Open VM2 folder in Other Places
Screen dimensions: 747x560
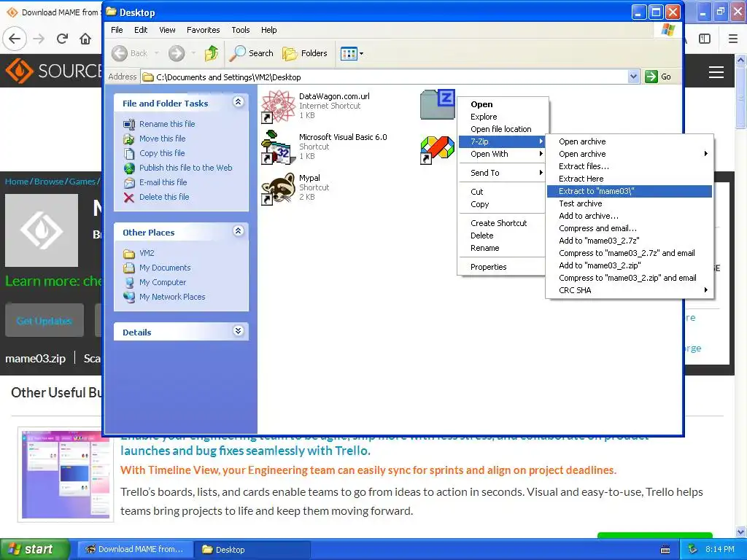pos(147,253)
